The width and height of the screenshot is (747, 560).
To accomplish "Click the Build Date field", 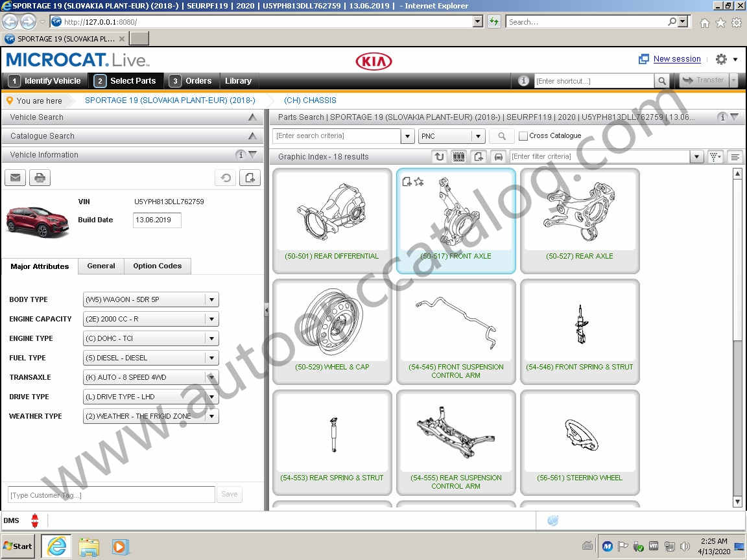I will [157, 220].
